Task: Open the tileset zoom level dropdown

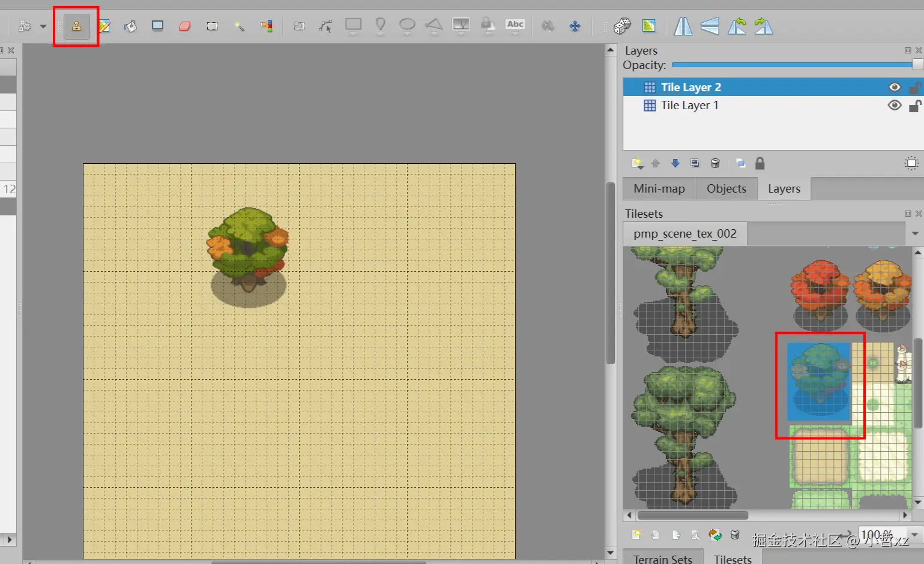Action: [914, 535]
